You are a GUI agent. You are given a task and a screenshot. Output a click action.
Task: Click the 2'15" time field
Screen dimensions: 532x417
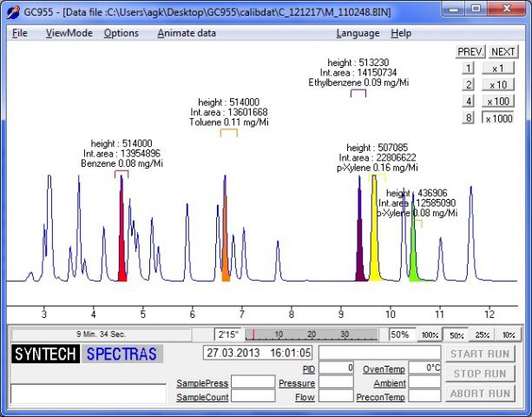pos(227,334)
